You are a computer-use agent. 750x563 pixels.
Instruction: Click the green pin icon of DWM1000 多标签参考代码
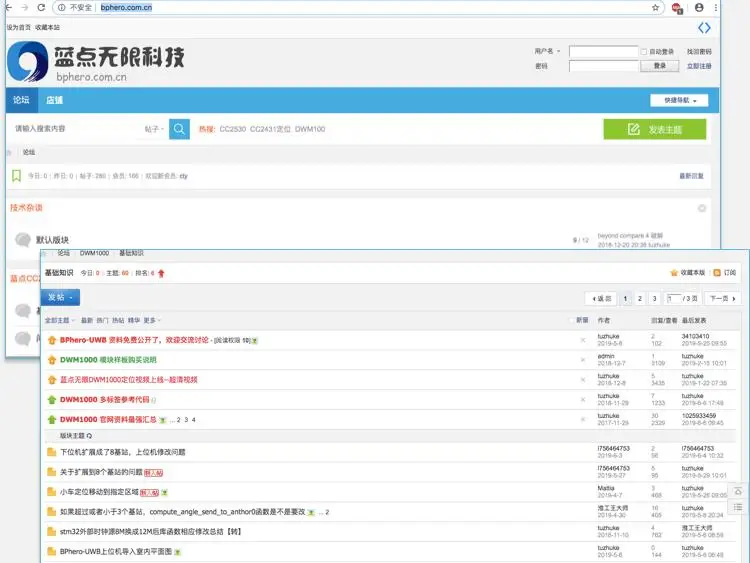[52, 400]
